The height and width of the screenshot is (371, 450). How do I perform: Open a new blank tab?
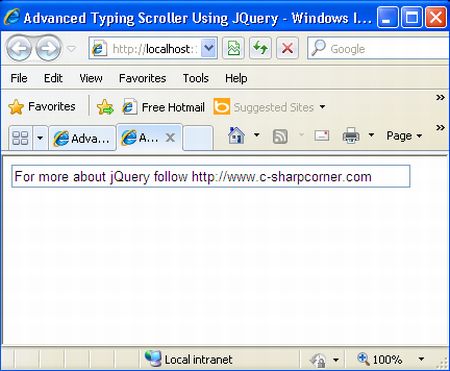[198, 138]
